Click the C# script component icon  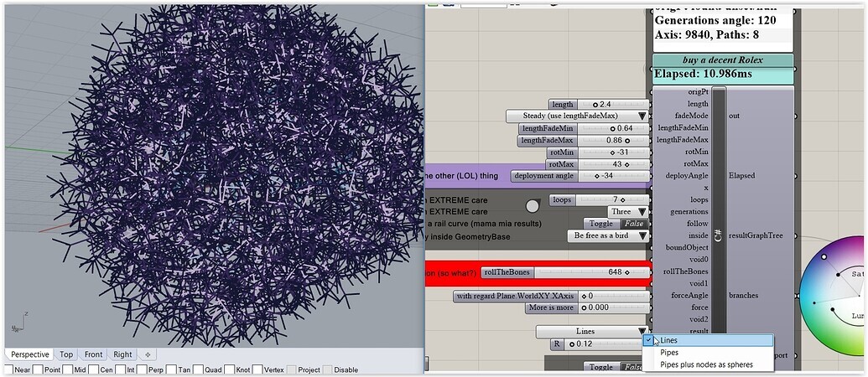(719, 235)
